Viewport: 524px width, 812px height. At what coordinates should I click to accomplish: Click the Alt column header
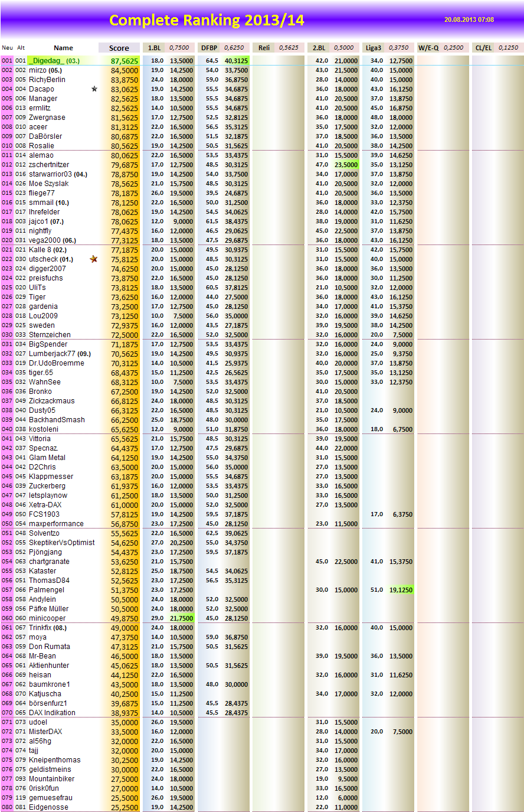(x=21, y=48)
